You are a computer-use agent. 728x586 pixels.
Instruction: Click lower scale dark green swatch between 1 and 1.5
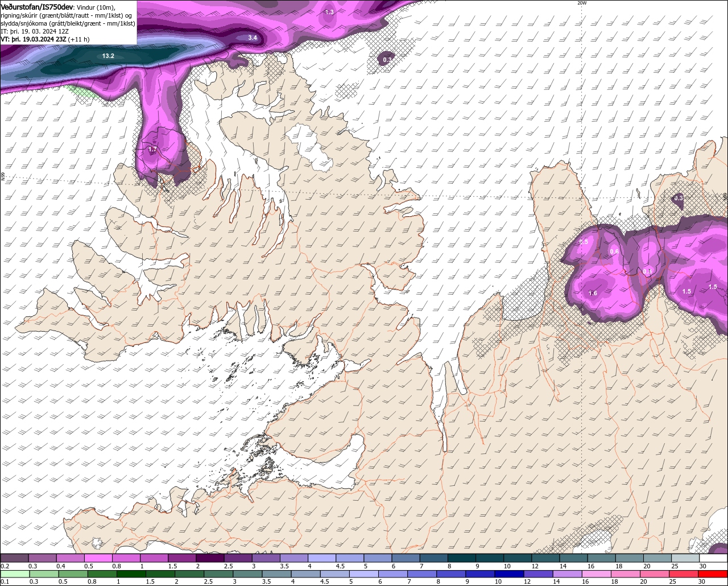131,574
